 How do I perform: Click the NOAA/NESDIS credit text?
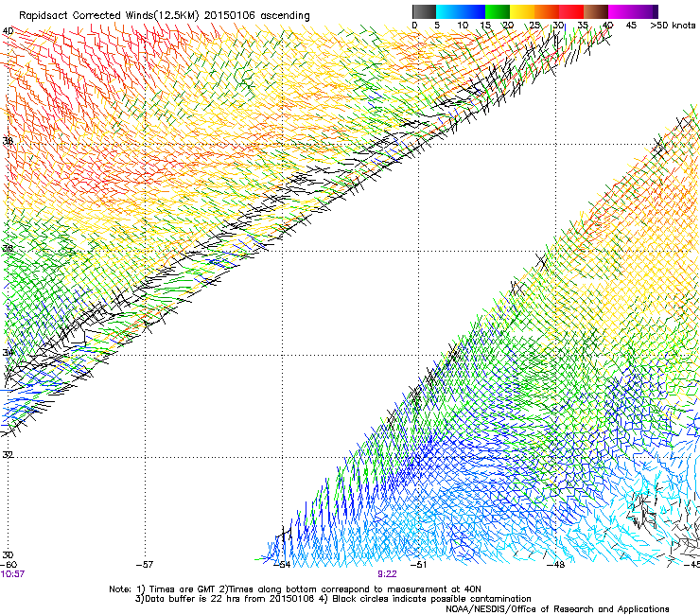pyautogui.click(x=557, y=609)
